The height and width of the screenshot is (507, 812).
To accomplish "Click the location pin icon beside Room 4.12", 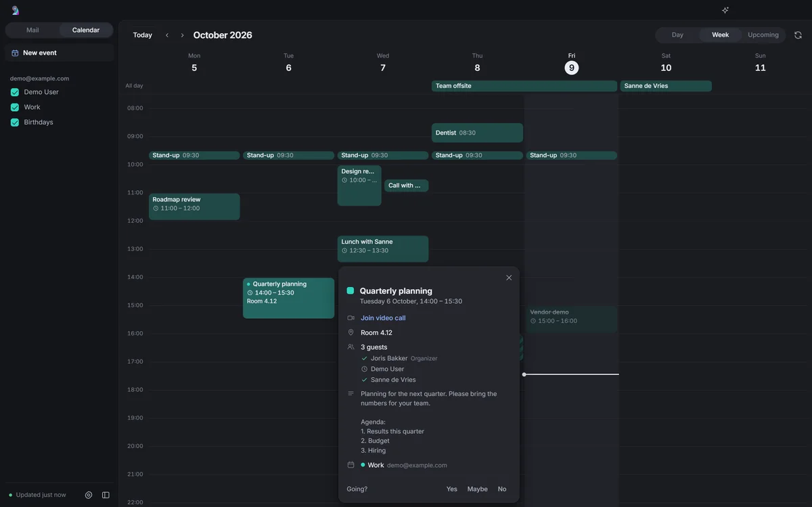I will tap(351, 332).
